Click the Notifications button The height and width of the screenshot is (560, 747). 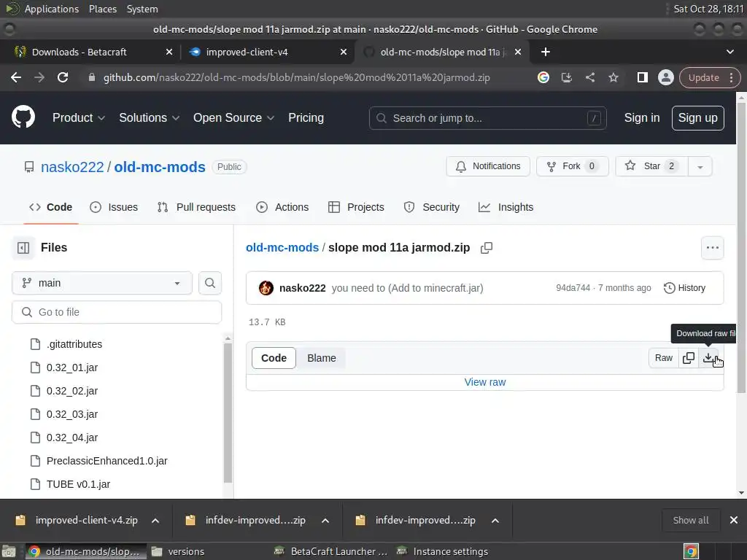point(488,166)
